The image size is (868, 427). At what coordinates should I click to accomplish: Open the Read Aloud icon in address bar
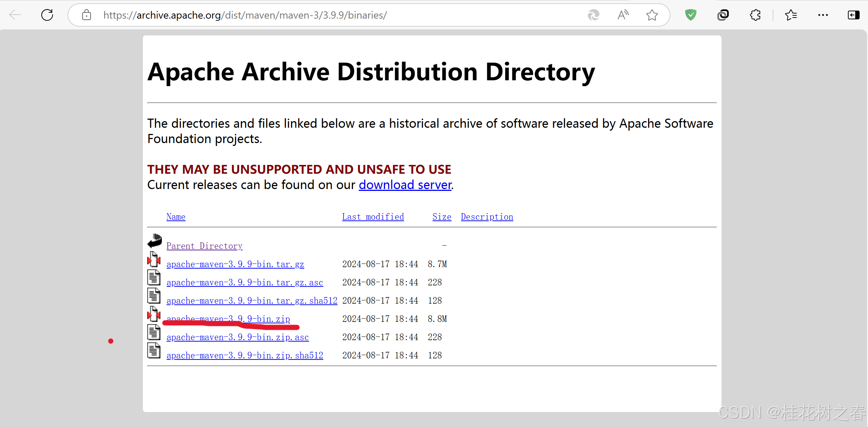[623, 15]
